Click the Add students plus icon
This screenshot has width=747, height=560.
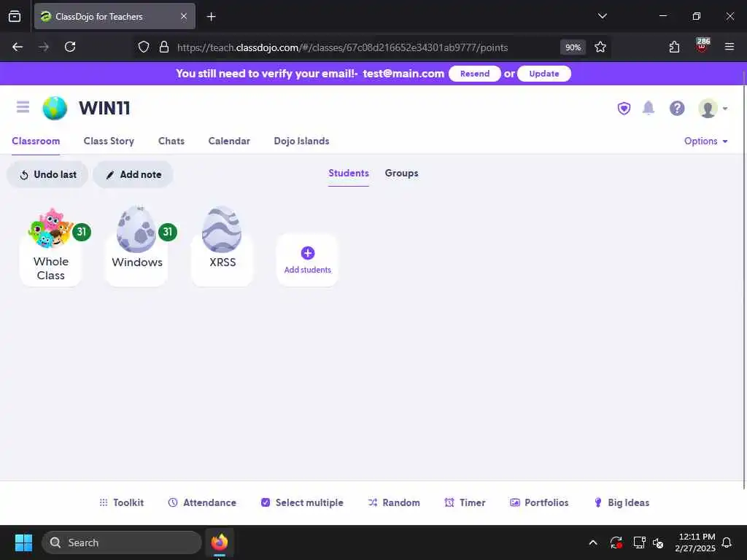click(x=308, y=253)
